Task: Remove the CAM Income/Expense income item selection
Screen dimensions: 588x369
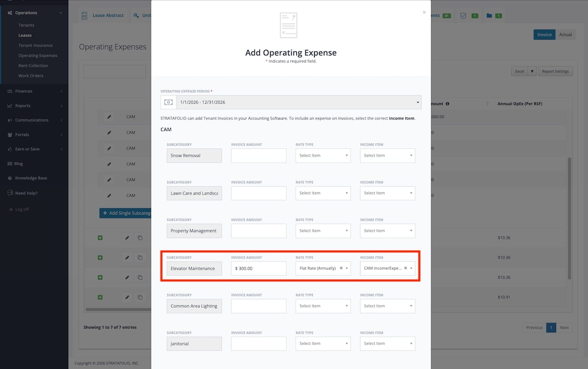Action: click(405, 268)
